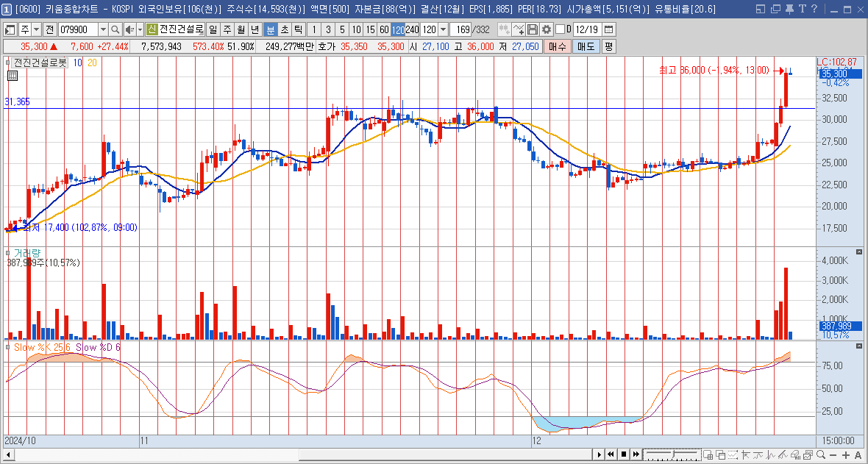Image resolution: width=868 pixels, height=464 pixels.
Task: Click the magnifier zoom icon in bottom toolbar
Action: click(x=822, y=454)
